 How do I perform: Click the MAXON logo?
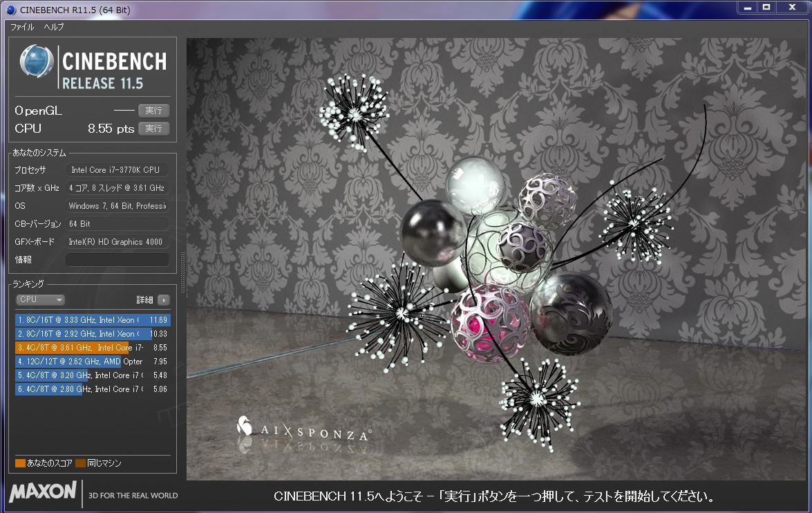point(43,492)
